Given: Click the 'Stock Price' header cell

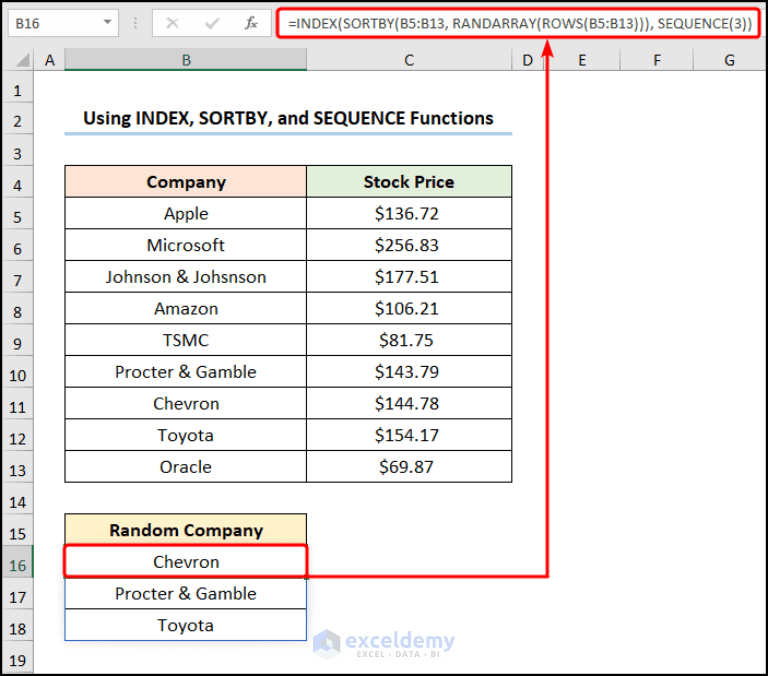Looking at the screenshot, I should click(x=409, y=182).
